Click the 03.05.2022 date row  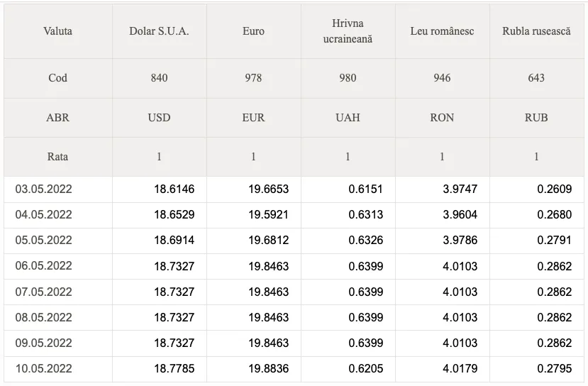[x=44, y=189]
